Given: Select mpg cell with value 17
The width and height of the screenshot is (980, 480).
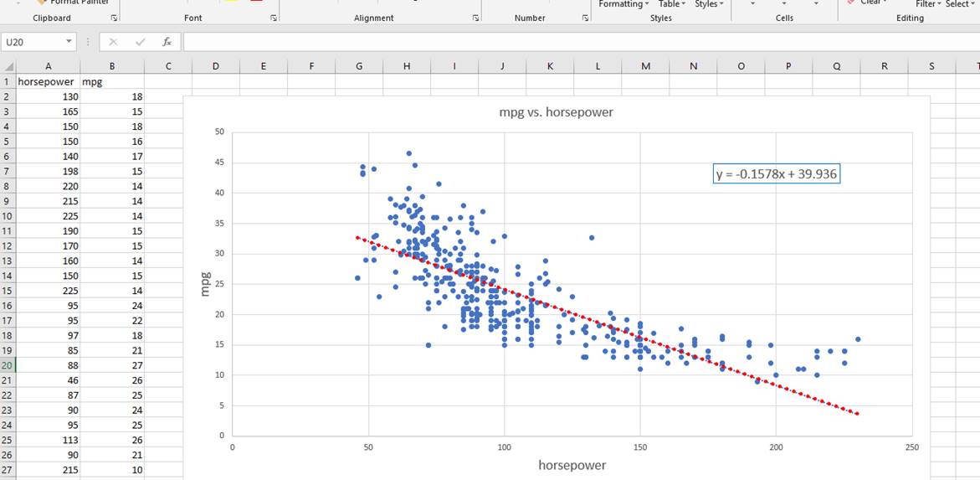Looking at the screenshot, I should tap(112, 157).
